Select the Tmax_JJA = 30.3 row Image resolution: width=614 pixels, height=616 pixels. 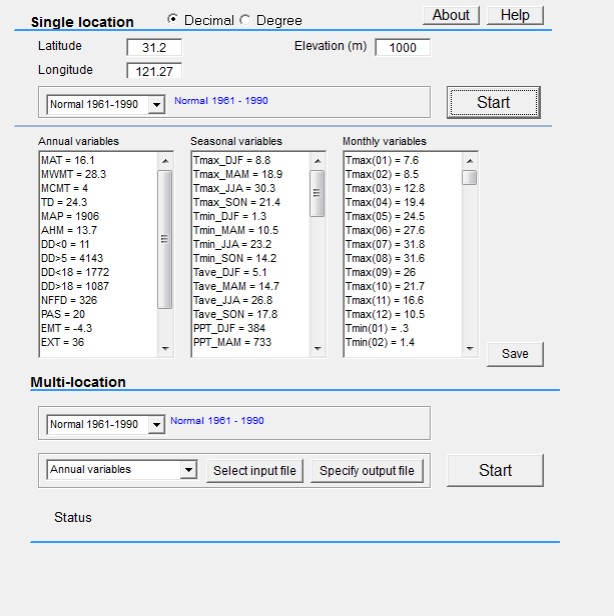pyautogui.click(x=251, y=188)
